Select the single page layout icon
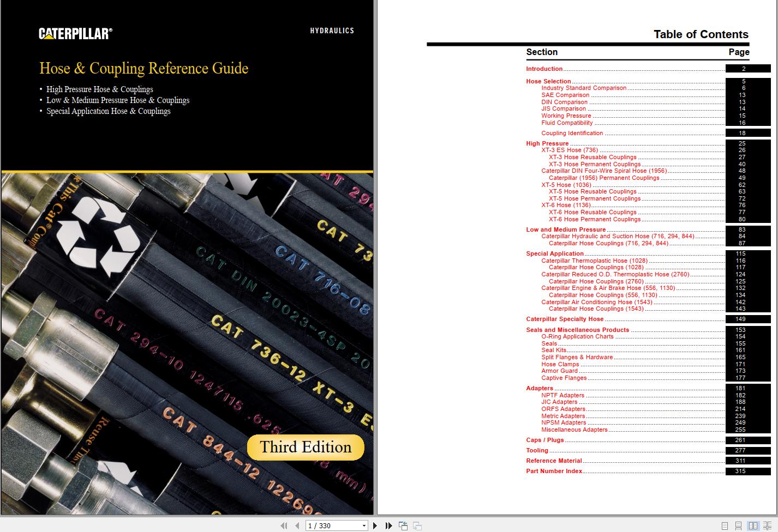The width and height of the screenshot is (778, 532). (725, 525)
